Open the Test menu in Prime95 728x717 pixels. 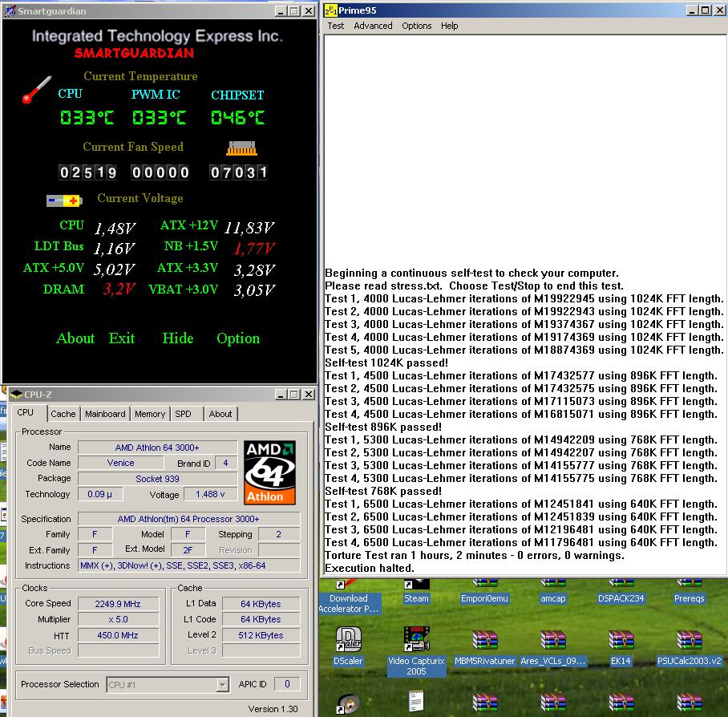click(336, 26)
